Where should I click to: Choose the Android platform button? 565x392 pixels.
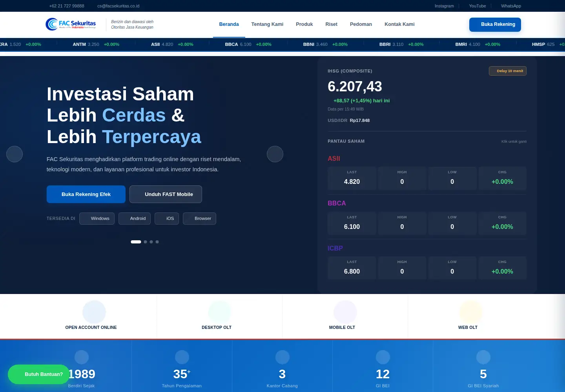coord(135,219)
